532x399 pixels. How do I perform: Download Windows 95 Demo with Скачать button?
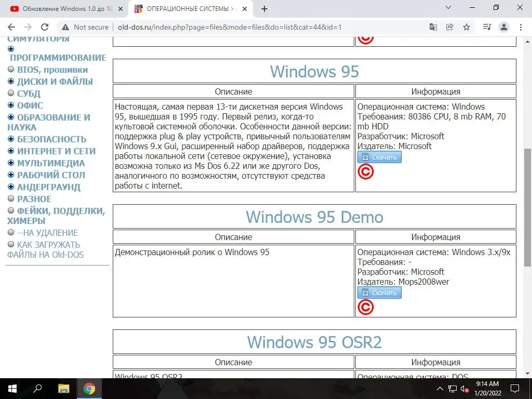379,292
